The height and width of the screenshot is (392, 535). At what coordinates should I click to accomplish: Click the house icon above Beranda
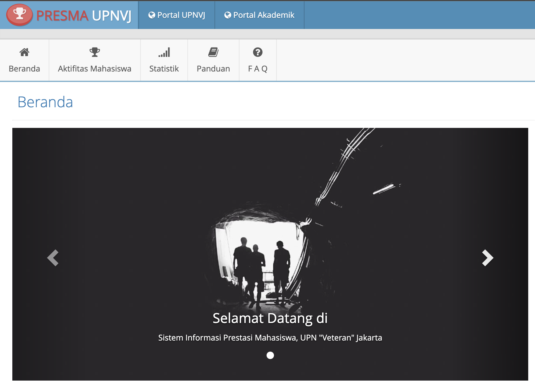24,52
